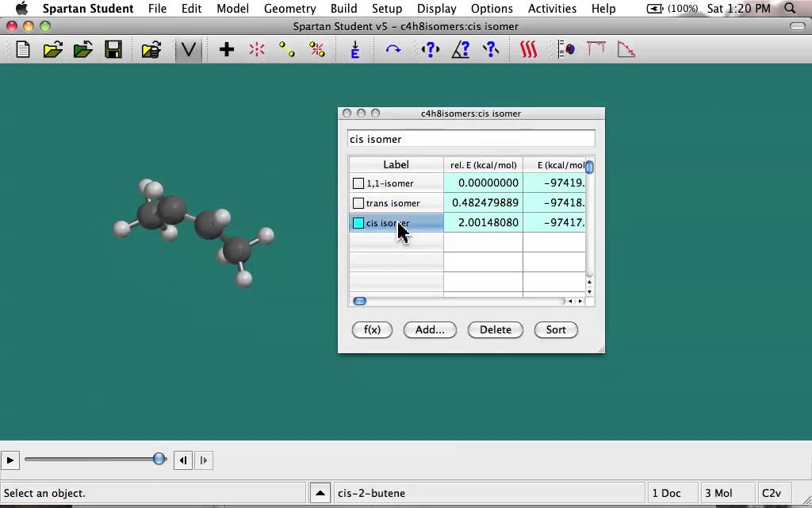Click the red wavy lines toolbar icon
Viewport: 812px width, 508px height.
pyautogui.click(x=528, y=50)
